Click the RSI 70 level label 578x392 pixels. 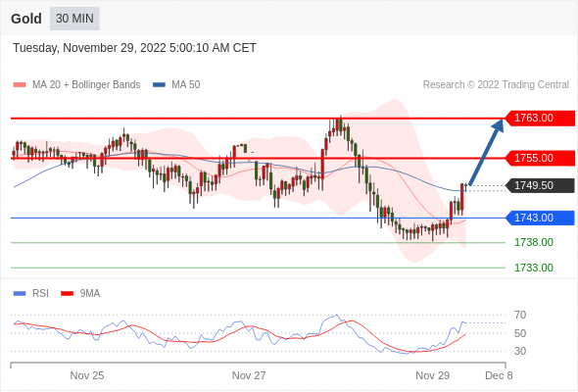tap(520, 315)
